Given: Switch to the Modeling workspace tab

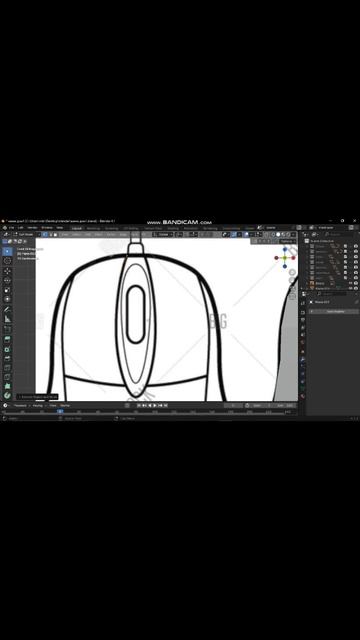Looking at the screenshot, I should pos(93,228).
